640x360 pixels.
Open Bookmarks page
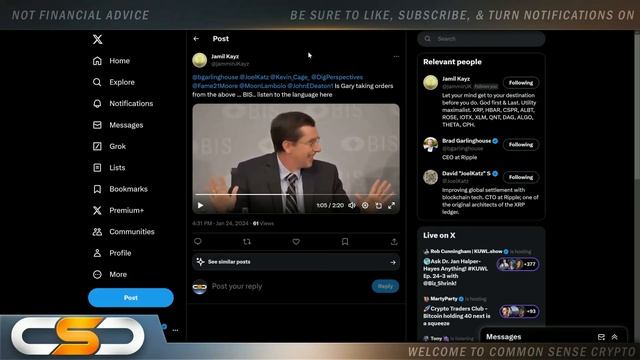point(120,189)
